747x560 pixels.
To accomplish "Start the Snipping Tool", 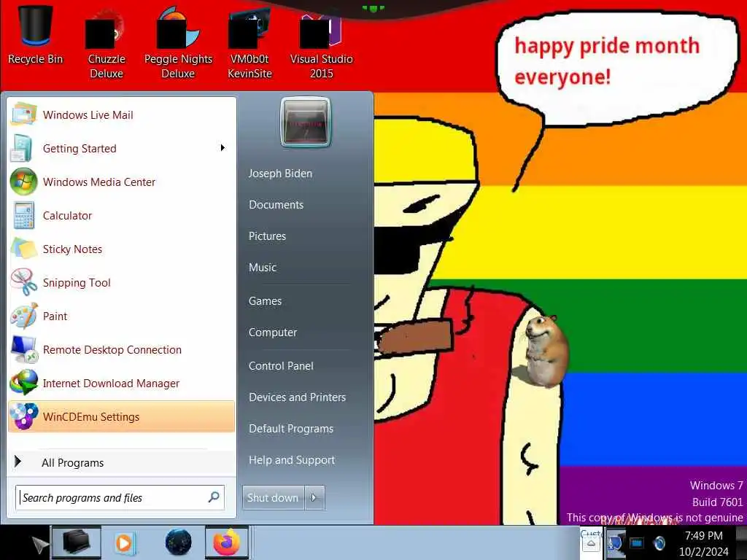I will (x=121, y=283).
